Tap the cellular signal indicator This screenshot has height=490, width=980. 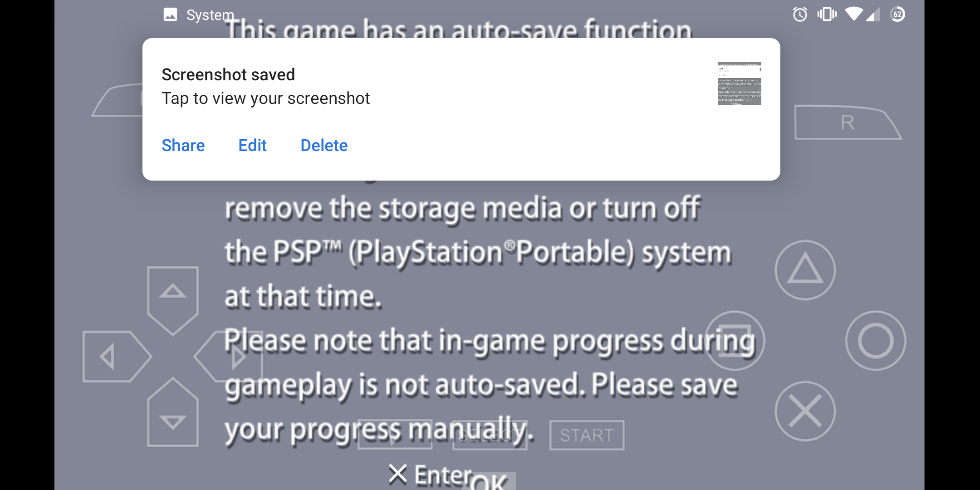pyautogui.click(x=873, y=15)
